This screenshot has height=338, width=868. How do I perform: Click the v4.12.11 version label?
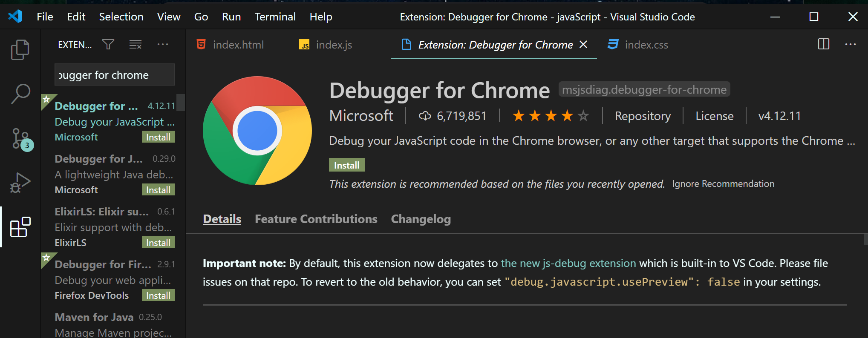tap(779, 116)
